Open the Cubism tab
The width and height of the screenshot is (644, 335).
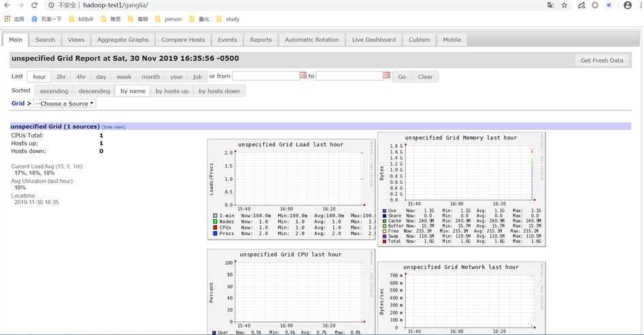click(x=420, y=39)
